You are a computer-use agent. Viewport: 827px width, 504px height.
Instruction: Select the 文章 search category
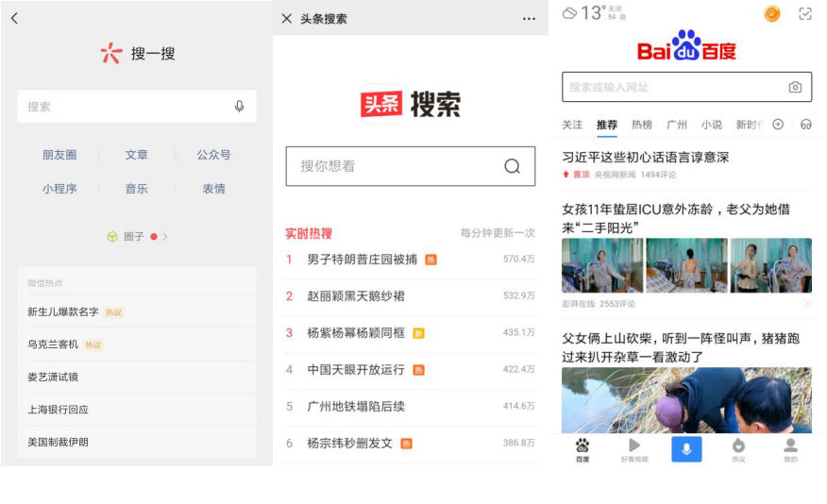(137, 155)
